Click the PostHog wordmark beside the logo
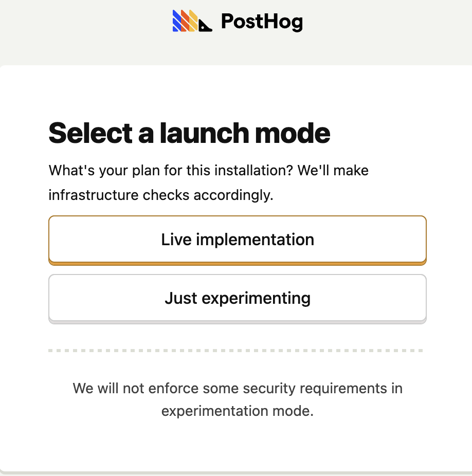This screenshot has height=476, width=472. point(261,22)
